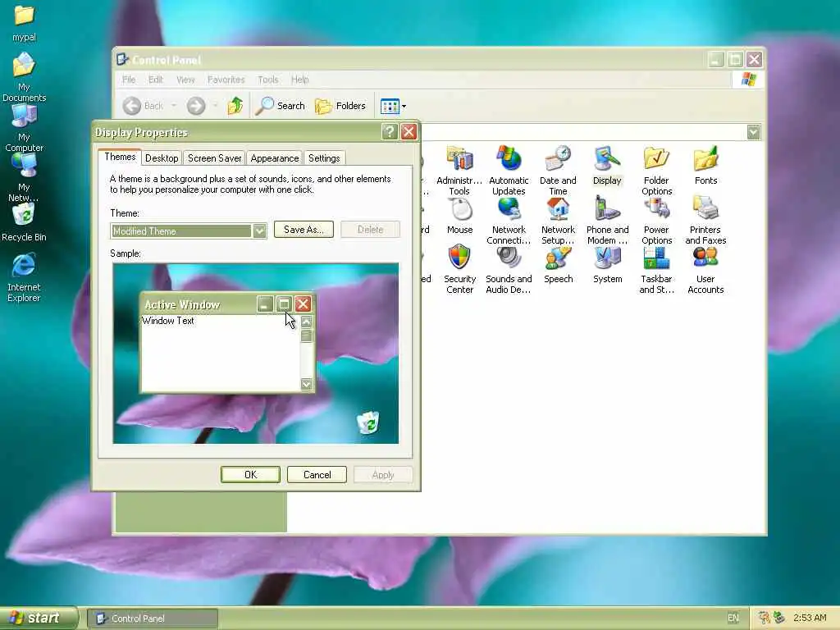Open the Fonts folder icon
This screenshot has height=630, width=840.
pos(705,165)
